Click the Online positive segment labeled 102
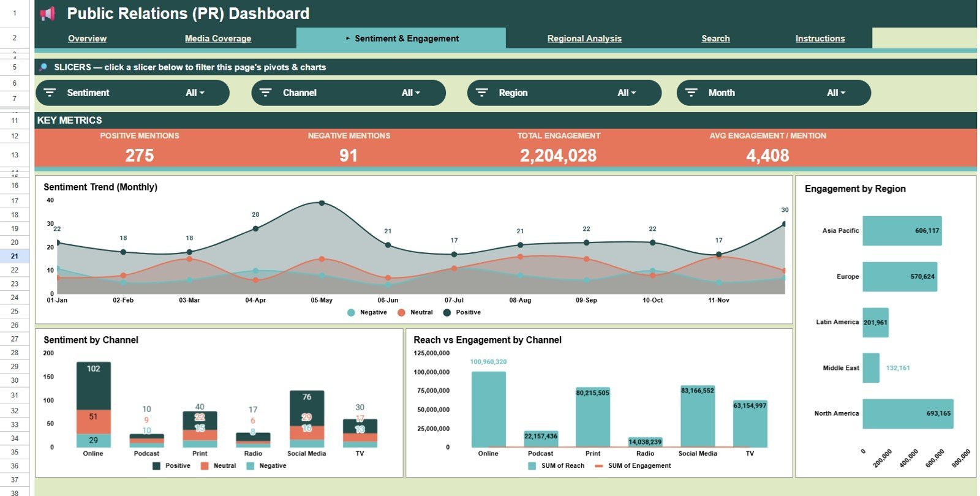 point(94,386)
